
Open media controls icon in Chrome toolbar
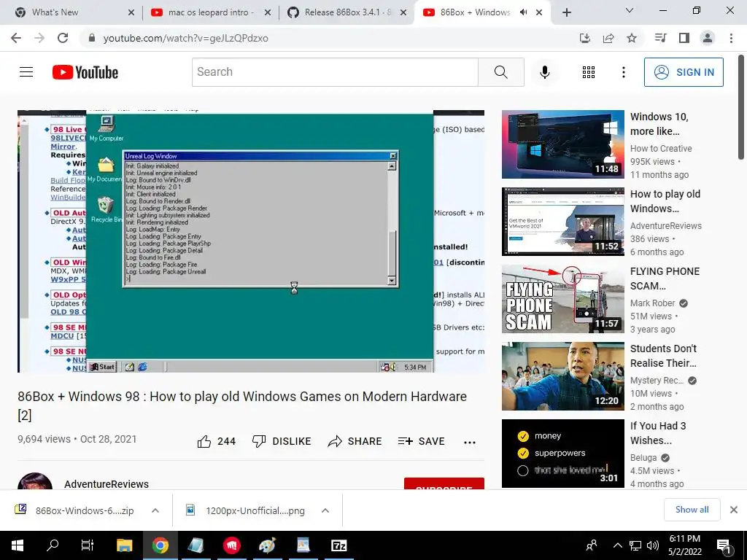(660, 38)
